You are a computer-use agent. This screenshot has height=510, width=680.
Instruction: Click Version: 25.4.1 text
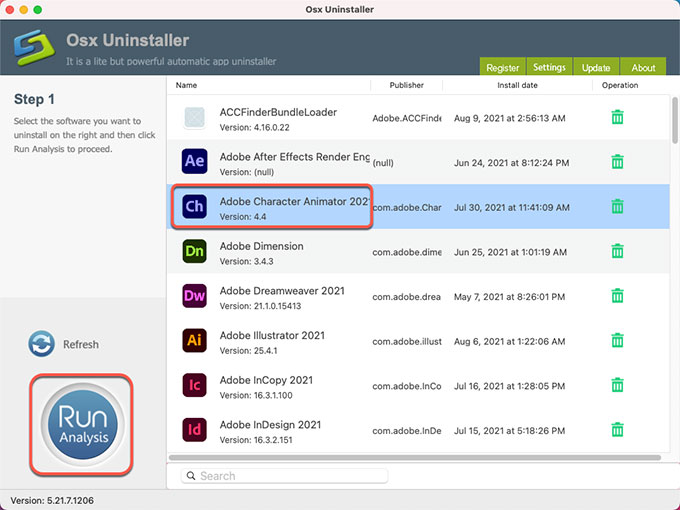point(248,351)
